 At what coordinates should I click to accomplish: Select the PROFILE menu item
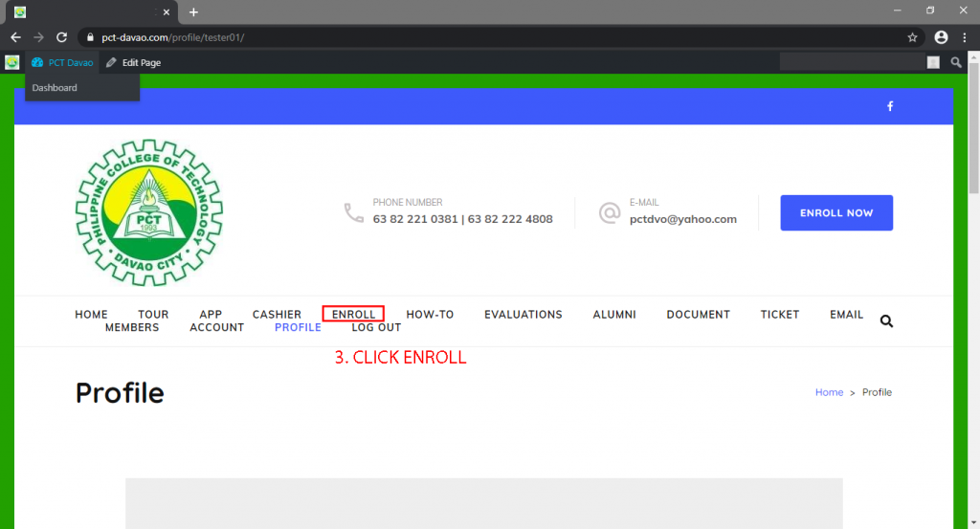click(x=298, y=328)
